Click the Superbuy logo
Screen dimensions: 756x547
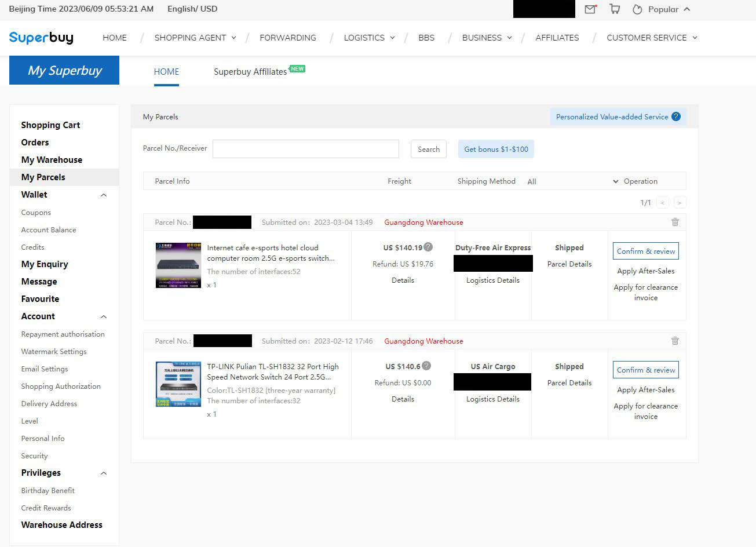pyautogui.click(x=41, y=38)
